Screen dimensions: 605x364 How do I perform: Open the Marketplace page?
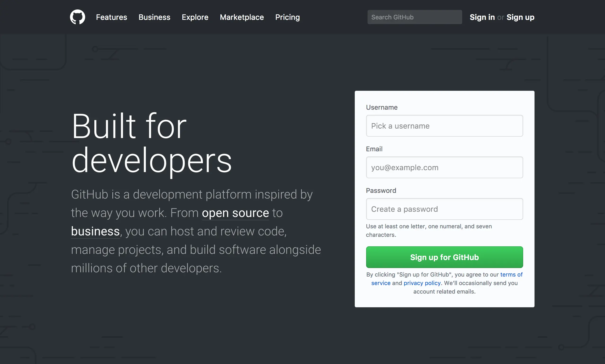pyautogui.click(x=242, y=17)
